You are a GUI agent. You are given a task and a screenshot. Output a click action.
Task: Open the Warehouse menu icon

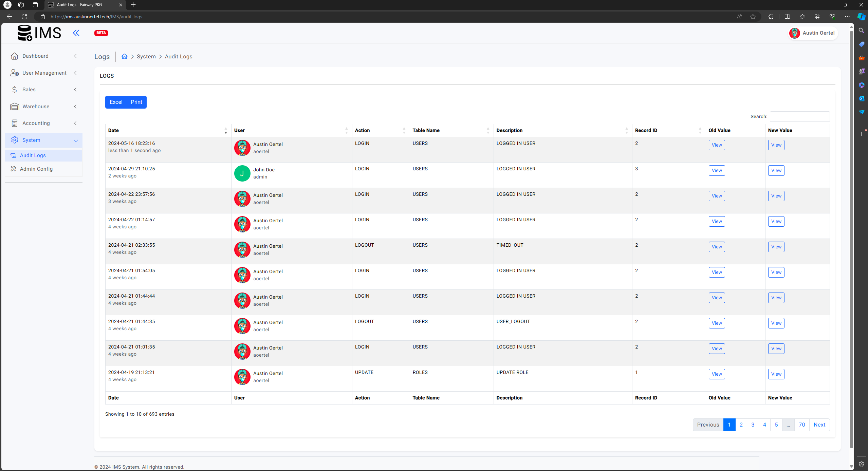pyautogui.click(x=15, y=107)
